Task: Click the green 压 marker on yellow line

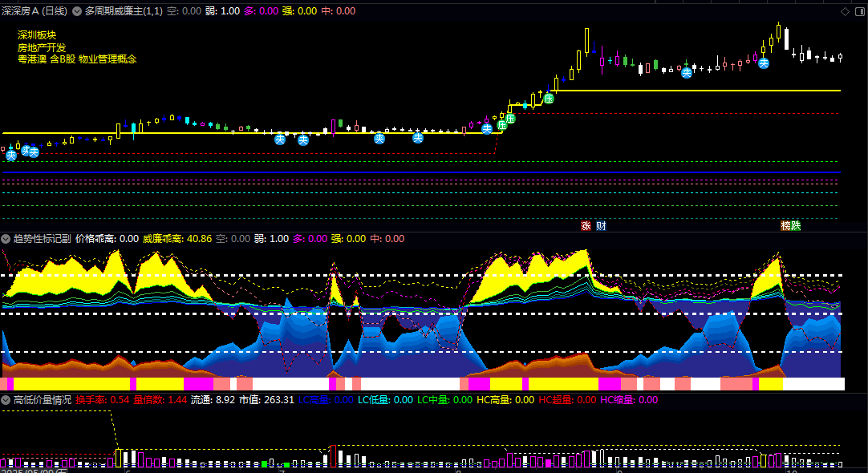Action: pyautogui.click(x=549, y=99)
